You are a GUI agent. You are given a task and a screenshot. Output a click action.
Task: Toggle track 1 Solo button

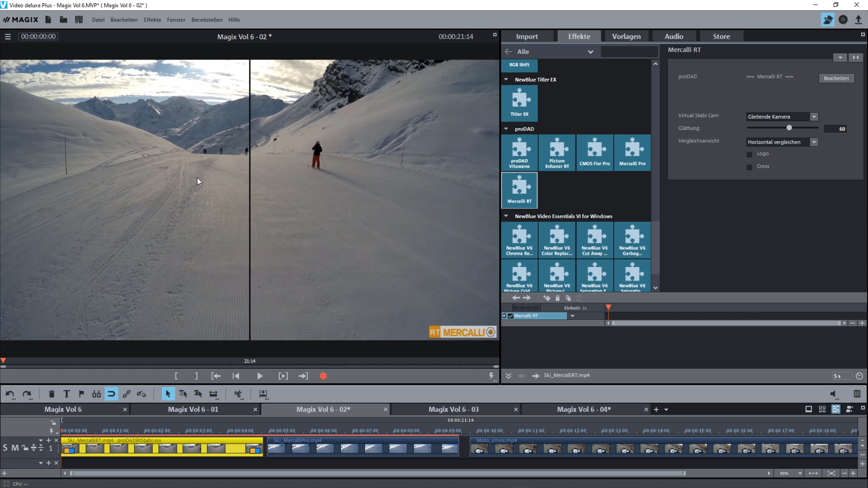click(x=5, y=448)
